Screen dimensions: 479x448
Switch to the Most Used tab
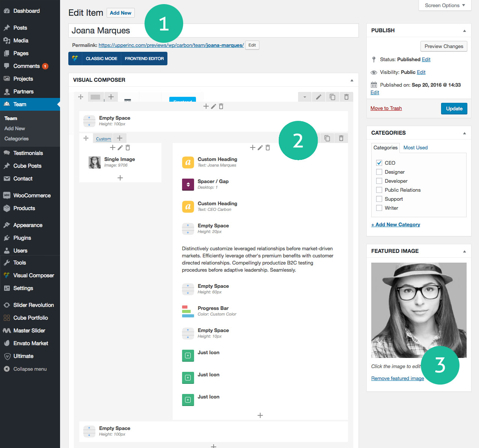point(415,147)
